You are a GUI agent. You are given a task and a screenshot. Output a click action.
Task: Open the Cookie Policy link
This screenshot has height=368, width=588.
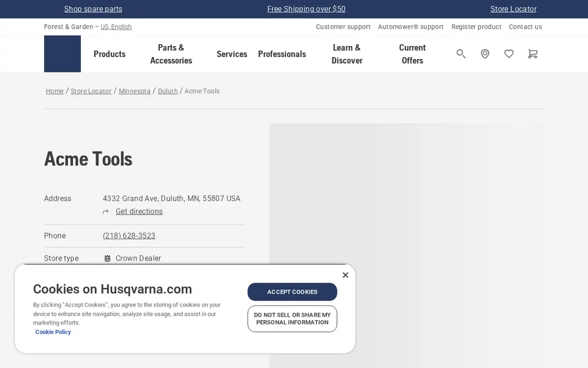tap(53, 332)
